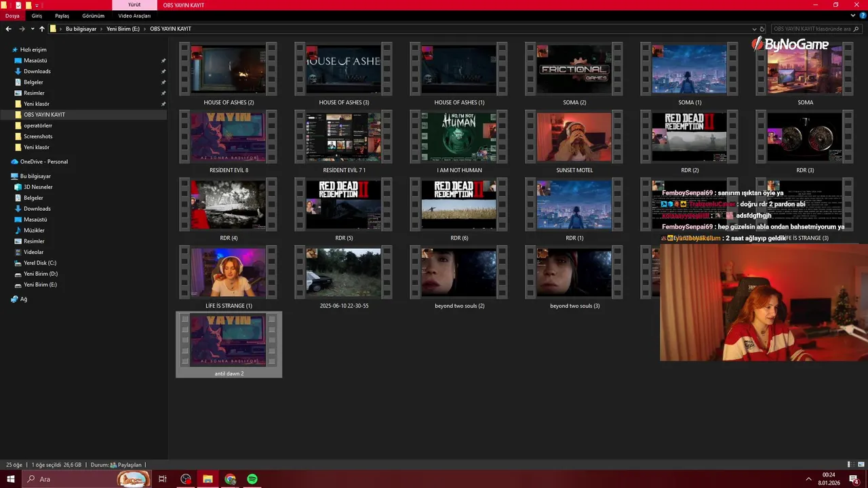Click Bu bilgisayar in the address bar
Image resolution: width=868 pixels, height=488 pixels.
81,29
